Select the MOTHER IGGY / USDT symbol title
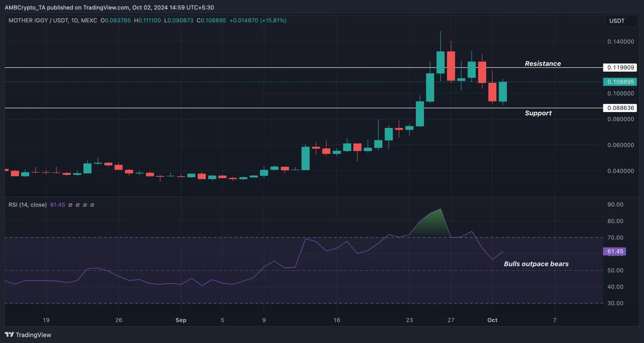The width and height of the screenshot is (644, 343). [38, 20]
